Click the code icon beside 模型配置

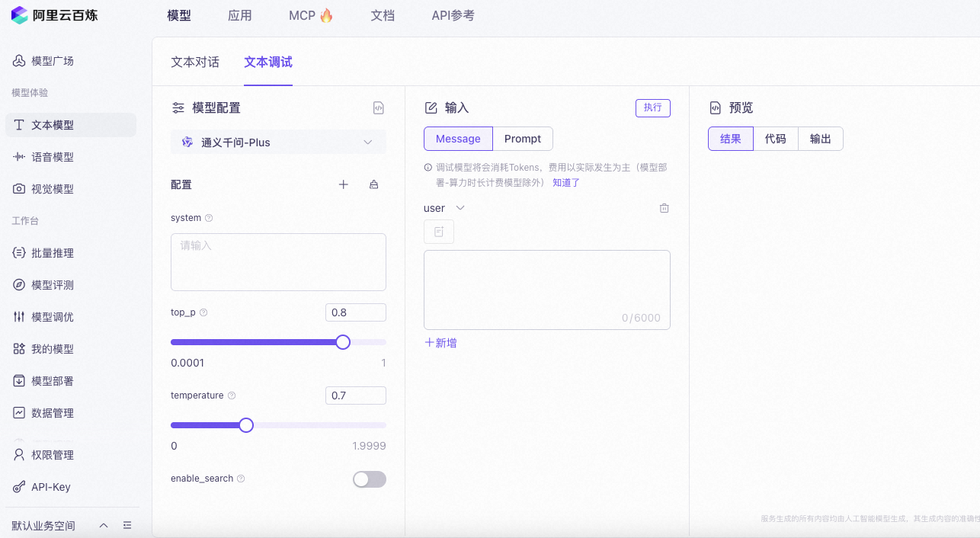click(x=379, y=108)
